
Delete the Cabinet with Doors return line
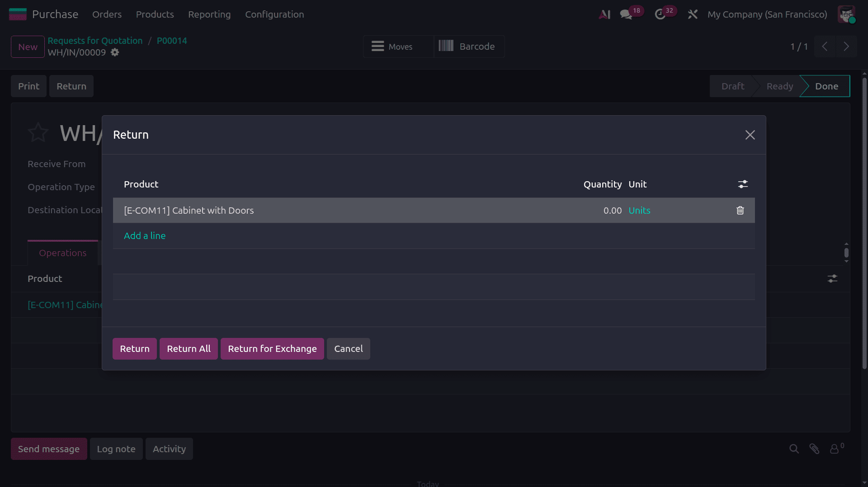740,210
